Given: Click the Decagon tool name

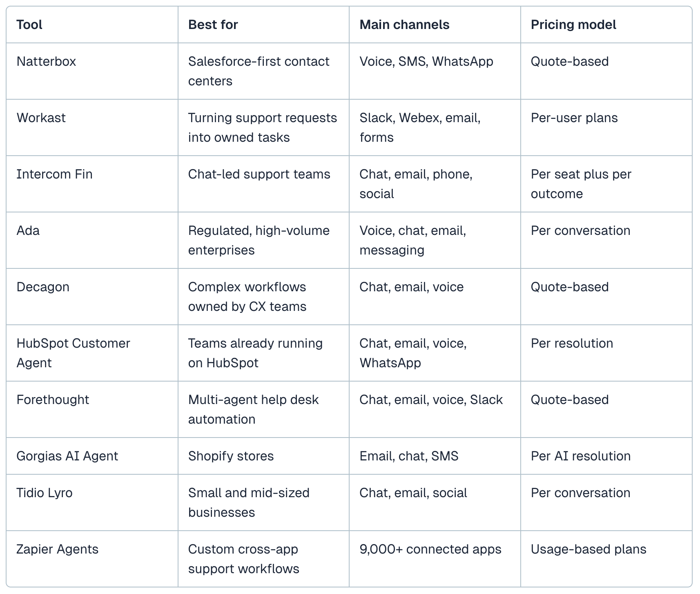Looking at the screenshot, I should tap(43, 287).
